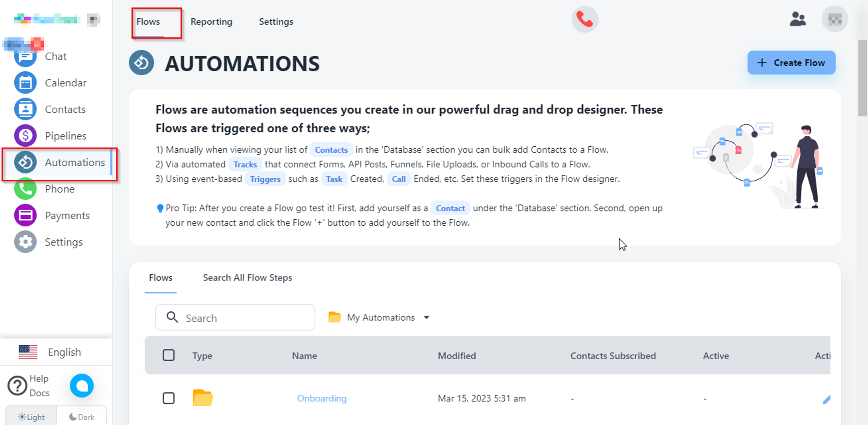Click the Phone sidebar icon
868x425 pixels.
coord(25,189)
